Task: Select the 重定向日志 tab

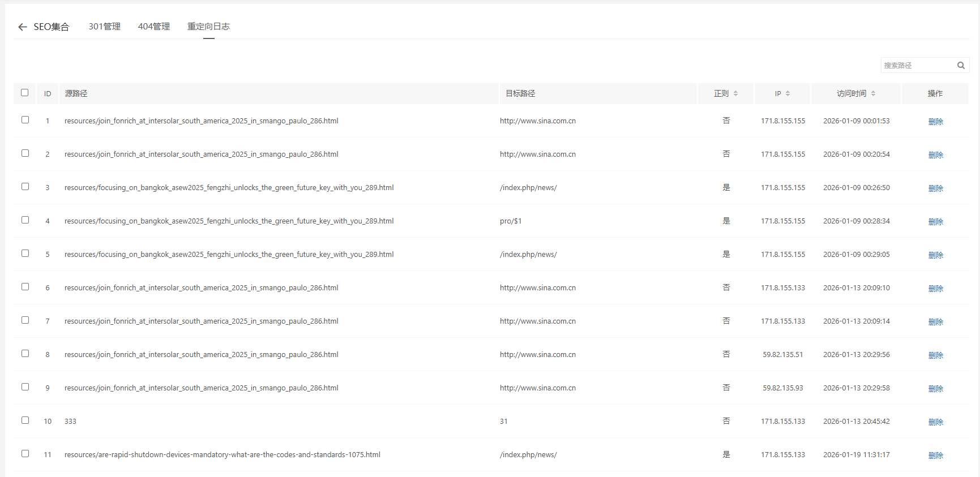Action: pyautogui.click(x=208, y=27)
